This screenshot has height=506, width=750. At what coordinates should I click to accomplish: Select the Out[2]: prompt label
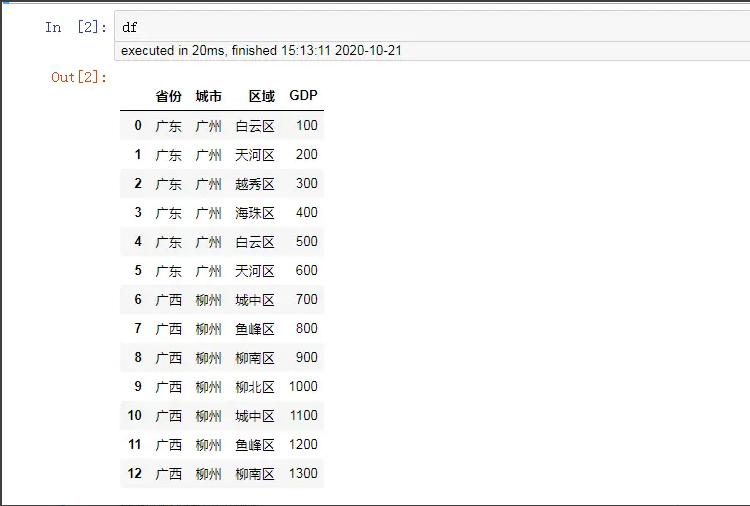coord(79,77)
